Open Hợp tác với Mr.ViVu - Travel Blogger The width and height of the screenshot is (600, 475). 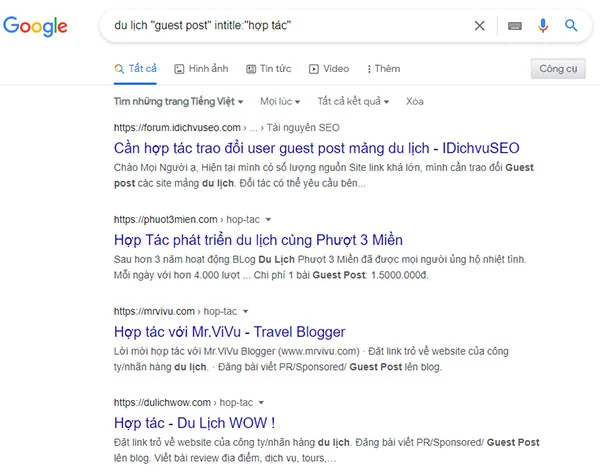[x=230, y=332]
